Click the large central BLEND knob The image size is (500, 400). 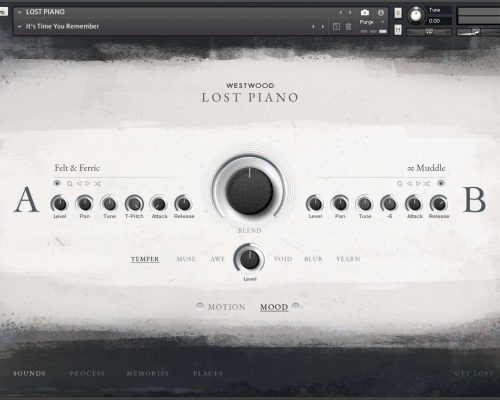coord(249,191)
